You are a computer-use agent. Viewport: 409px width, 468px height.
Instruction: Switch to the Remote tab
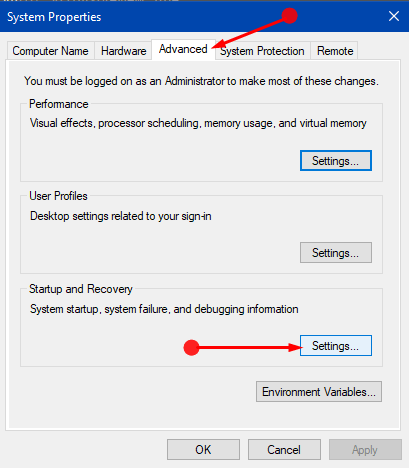point(335,51)
